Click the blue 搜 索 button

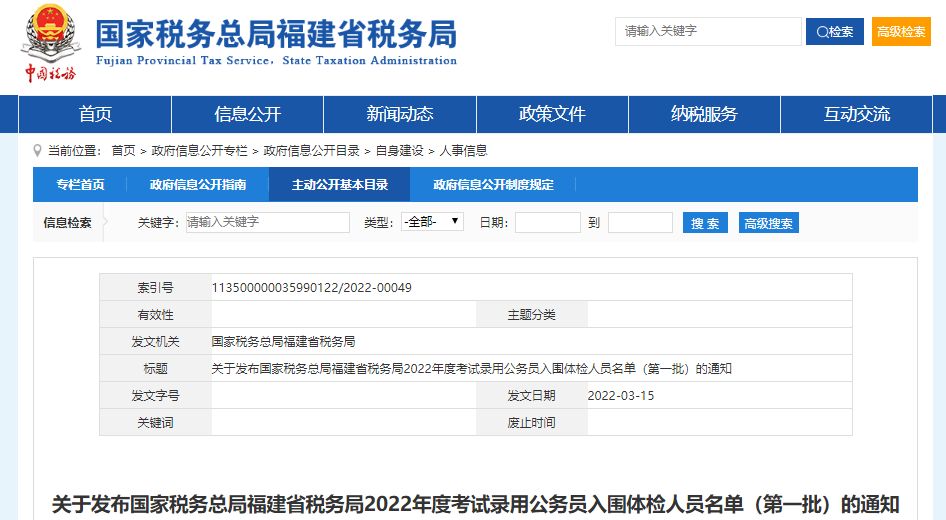[x=705, y=223]
